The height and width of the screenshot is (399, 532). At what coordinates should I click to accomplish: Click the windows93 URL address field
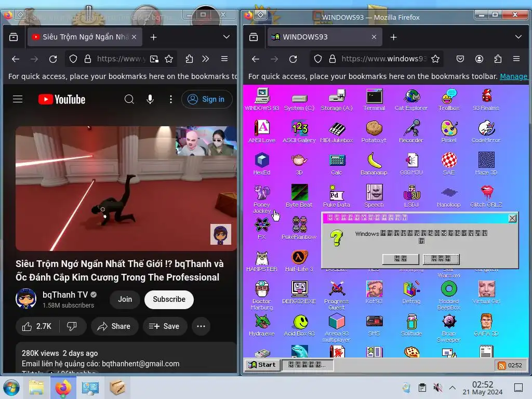[x=383, y=59]
